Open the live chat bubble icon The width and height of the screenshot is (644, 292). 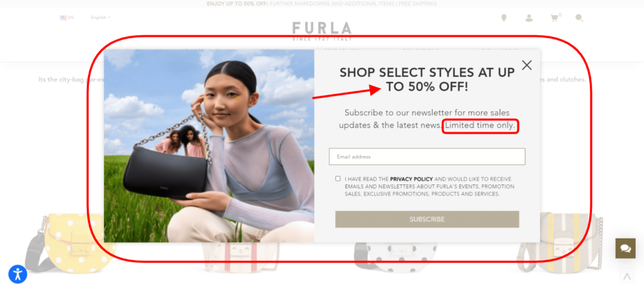coord(626,249)
